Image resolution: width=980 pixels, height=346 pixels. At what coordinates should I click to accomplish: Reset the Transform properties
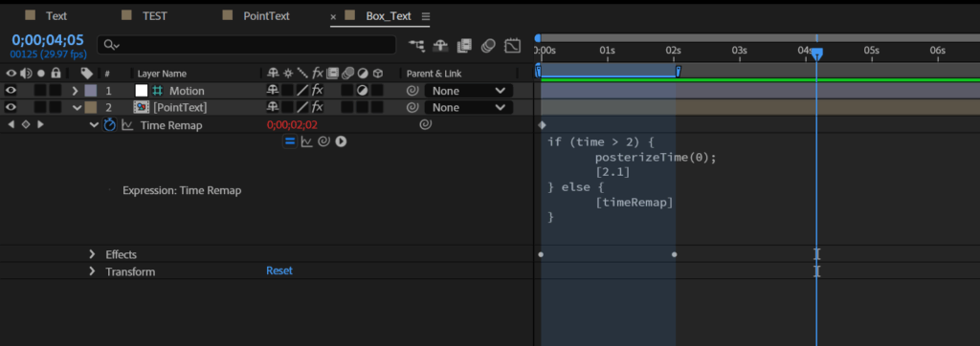pos(279,270)
